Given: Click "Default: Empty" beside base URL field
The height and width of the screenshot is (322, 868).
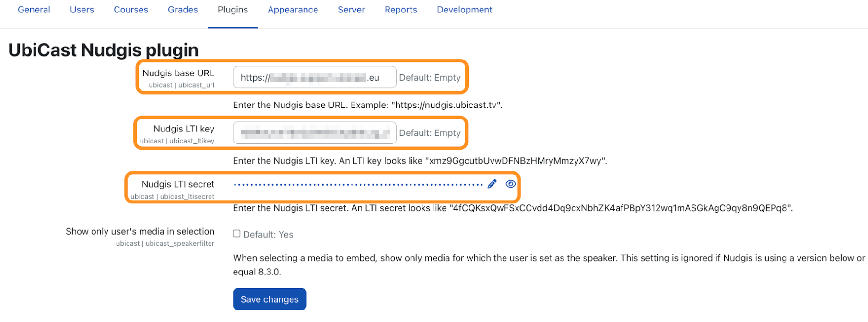Looking at the screenshot, I should point(430,78).
